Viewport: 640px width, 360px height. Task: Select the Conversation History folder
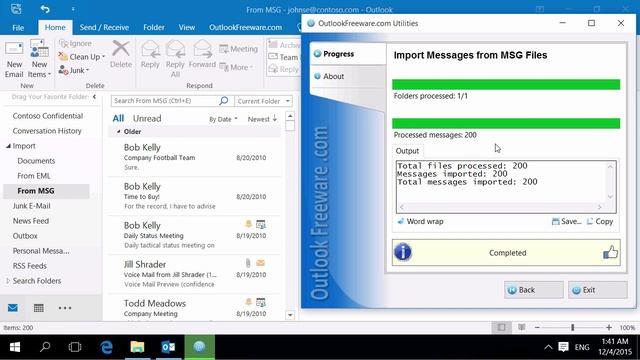[47, 131]
